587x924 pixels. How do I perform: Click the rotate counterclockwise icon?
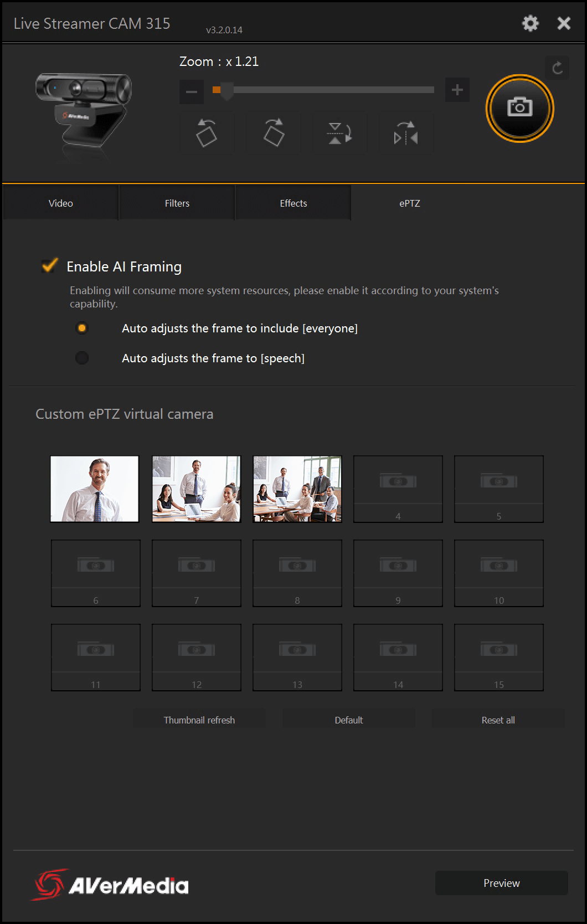(x=207, y=133)
